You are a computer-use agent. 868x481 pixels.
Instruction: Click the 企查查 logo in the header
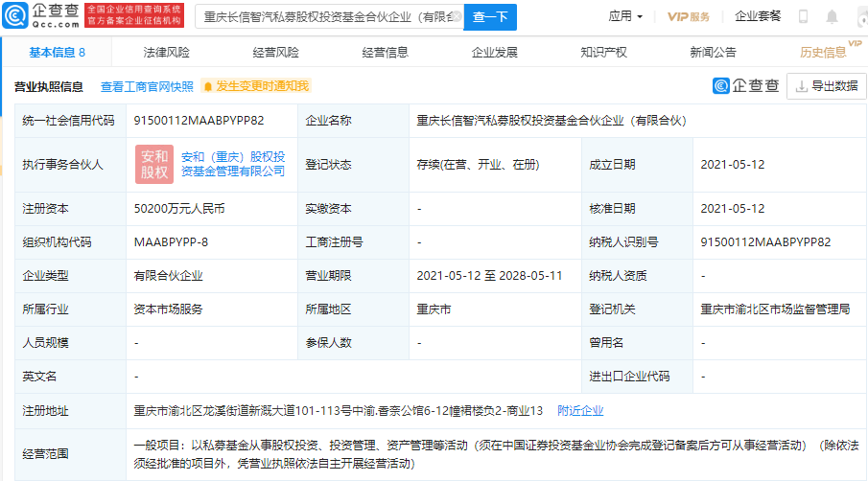40,15
